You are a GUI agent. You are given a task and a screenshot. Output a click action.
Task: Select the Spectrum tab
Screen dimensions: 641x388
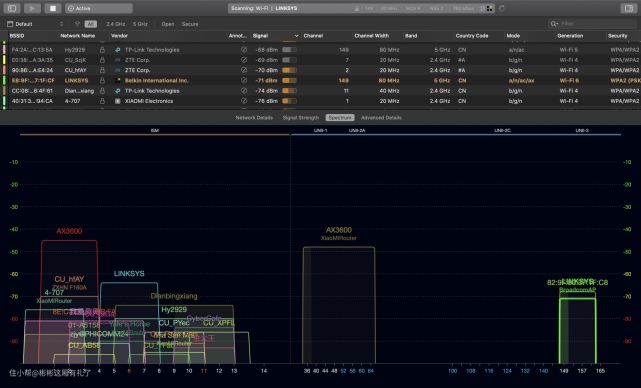click(340, 118)
